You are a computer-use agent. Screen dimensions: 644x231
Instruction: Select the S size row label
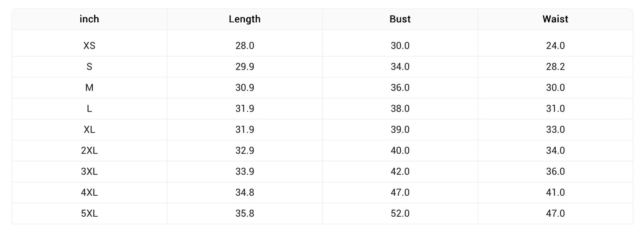[89, 67]
